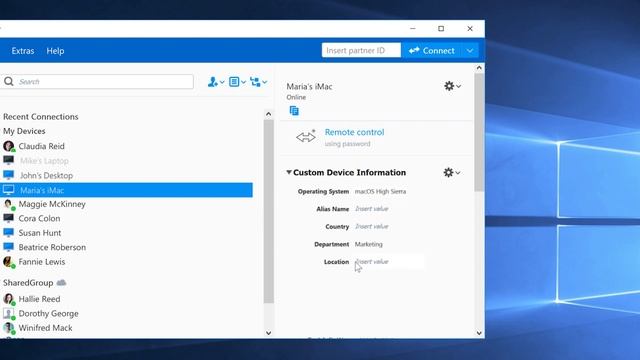Click Claudia Reid's avatar icon
The image size is (640, 360).
9,146
